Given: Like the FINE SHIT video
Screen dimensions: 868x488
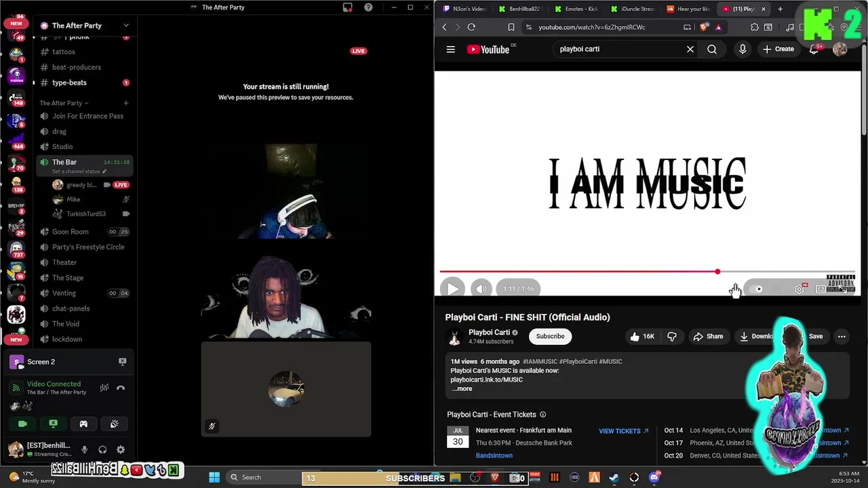Looking at the screenshot, I should tap(642, 336).
